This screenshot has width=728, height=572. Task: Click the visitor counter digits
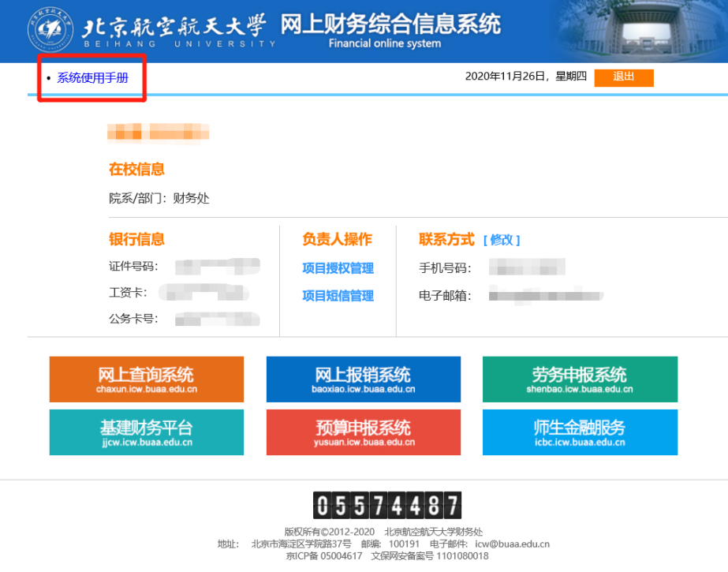click(x=386, y=505)
